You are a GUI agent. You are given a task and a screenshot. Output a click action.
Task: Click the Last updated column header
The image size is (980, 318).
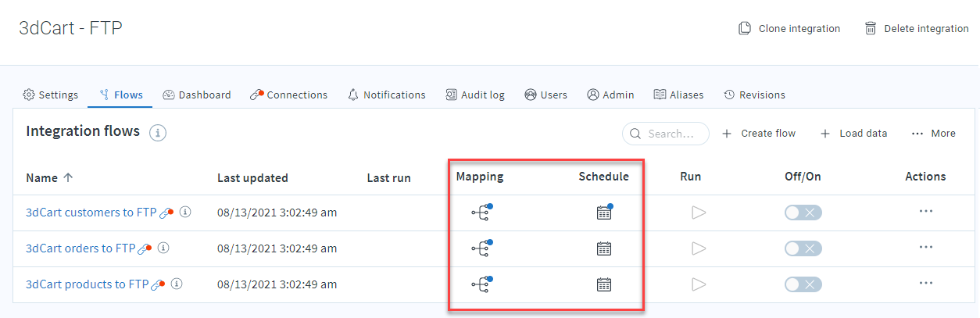pos(252,178)
